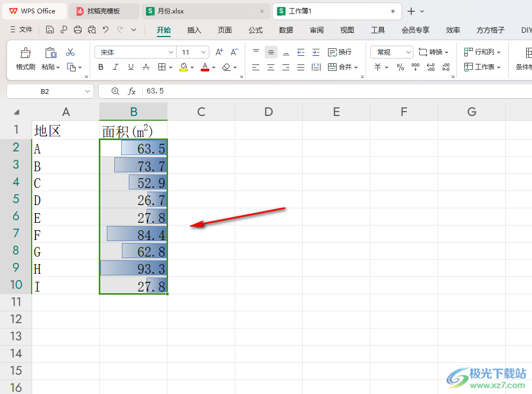Click the Save icon in quick toolbar

49,30
